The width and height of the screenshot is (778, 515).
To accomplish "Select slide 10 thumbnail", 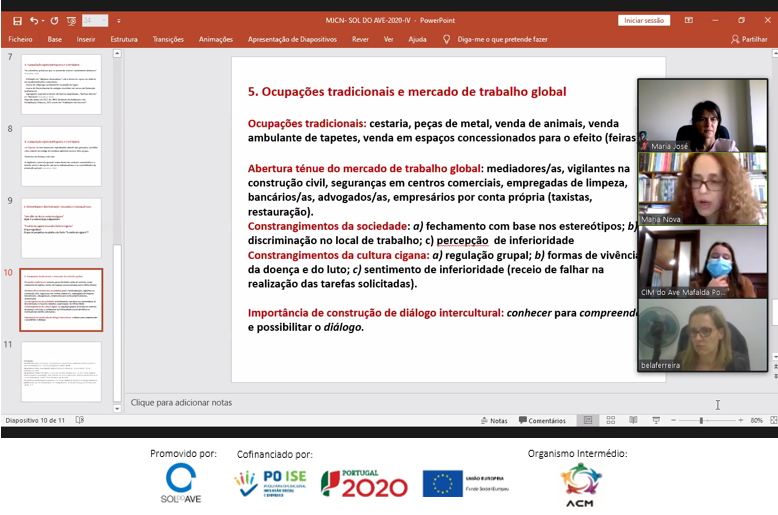I will (x=61, y=300).
